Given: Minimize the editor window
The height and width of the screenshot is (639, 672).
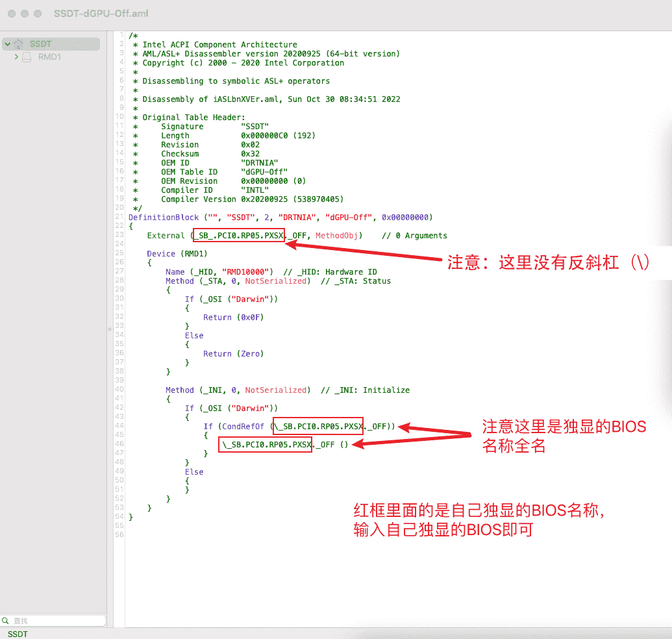Looking at the screenshot, I should (24, 14).
